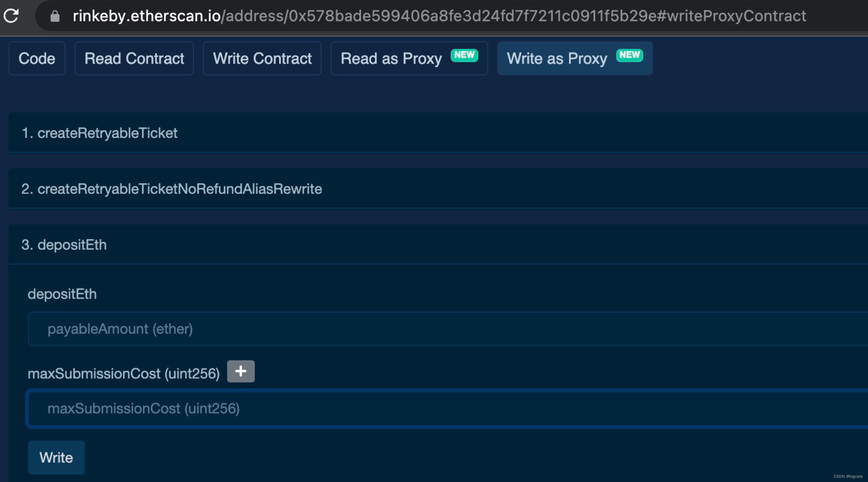Click the page reload icon
Image resolution: width=868 pixels, height=482 pixels.
(x=11, y=15)
